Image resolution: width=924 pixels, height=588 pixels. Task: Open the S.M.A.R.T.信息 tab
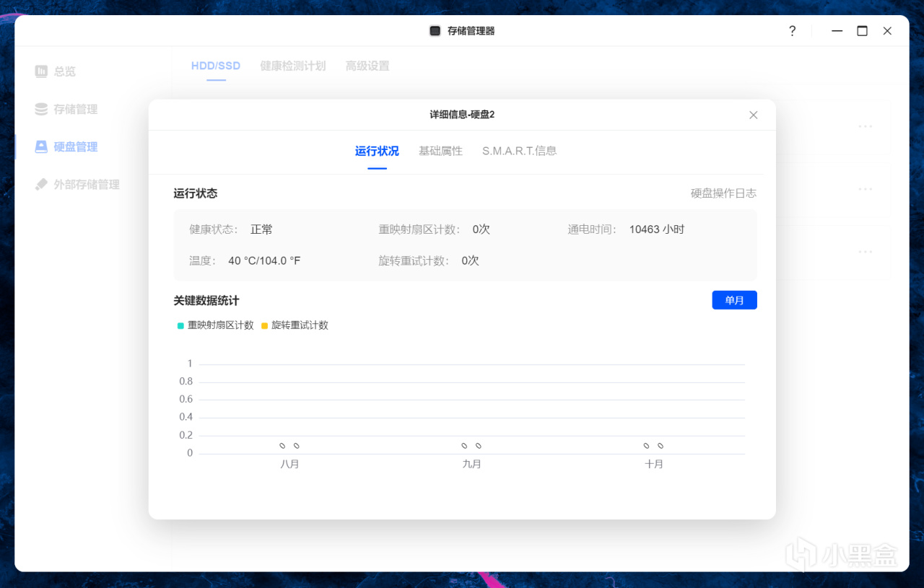[520, 151]
